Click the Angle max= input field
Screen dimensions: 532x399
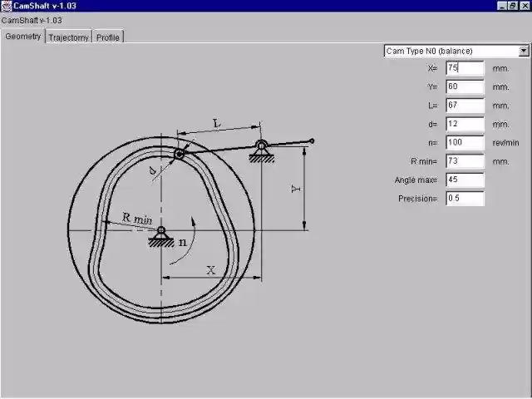(465, 180)
